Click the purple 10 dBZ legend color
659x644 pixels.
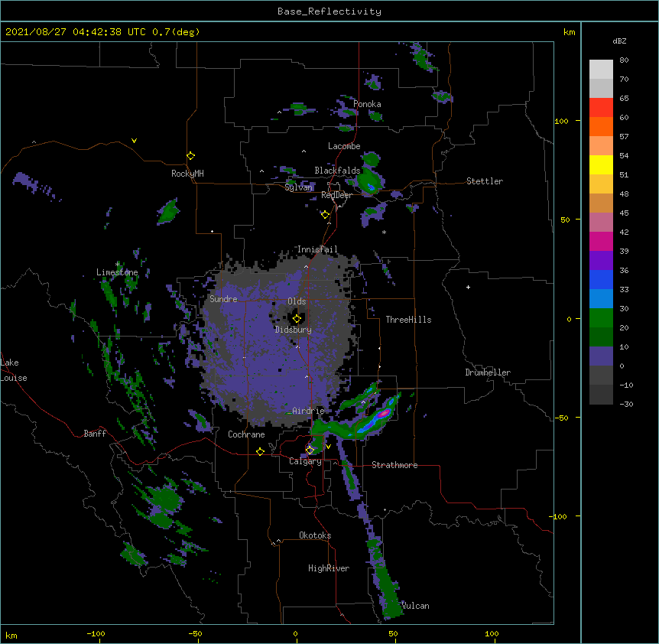tap(601, 356)
